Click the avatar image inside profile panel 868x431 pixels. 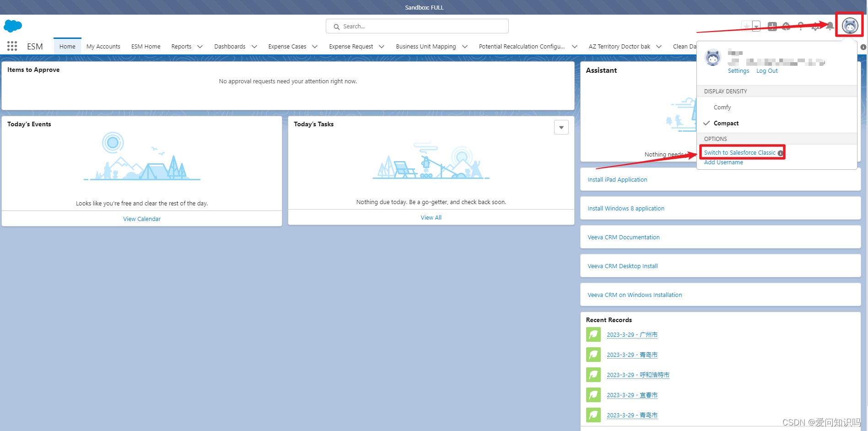point(713,57)
